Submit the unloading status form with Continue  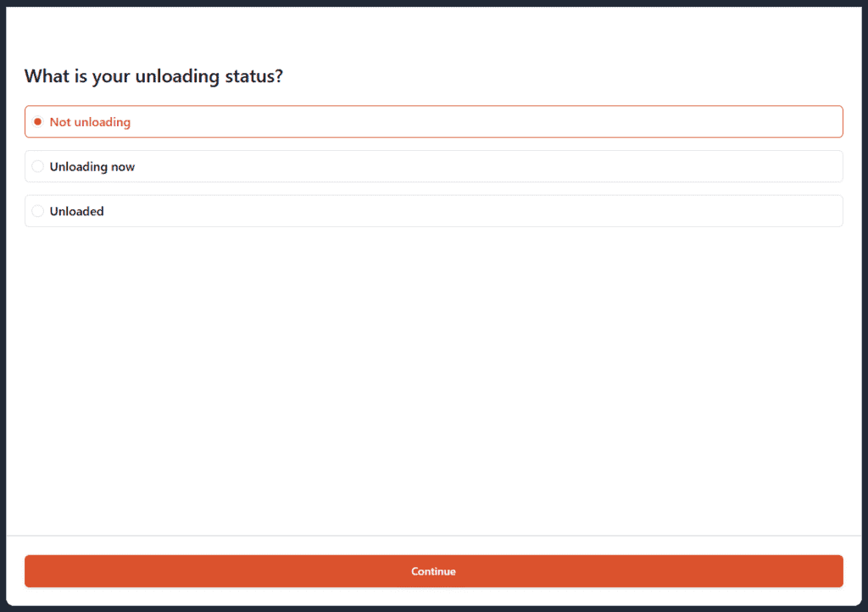[x=433, y=571]
